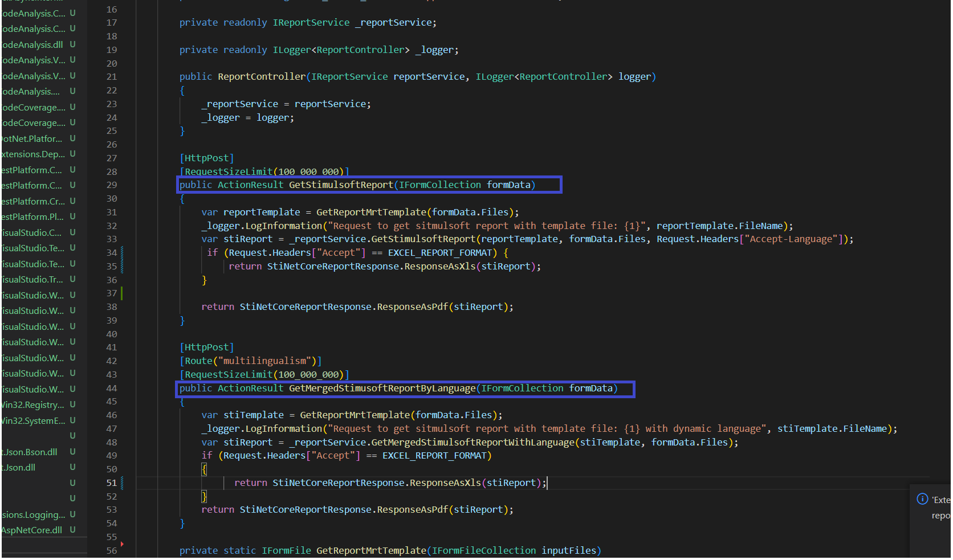
Task: Click the stiTemplate variable declaration on line 46
Action: (x=253, y=415)
